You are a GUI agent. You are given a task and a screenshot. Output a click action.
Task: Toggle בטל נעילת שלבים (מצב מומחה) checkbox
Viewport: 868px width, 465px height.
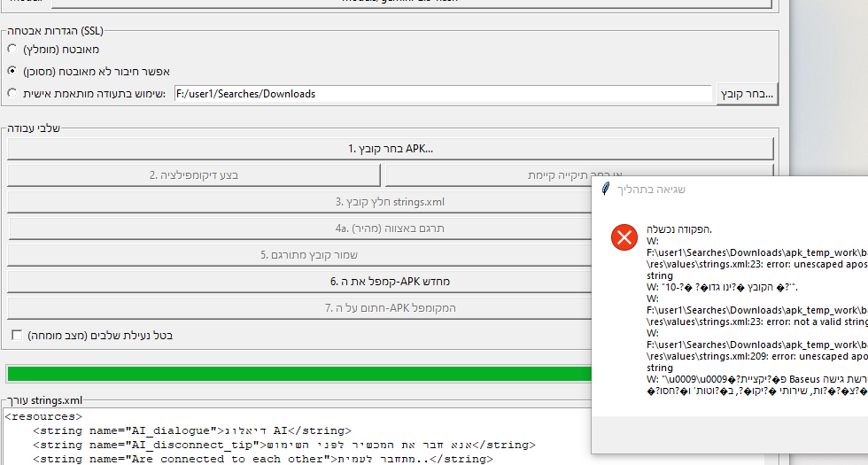pyautogui.click(x=17, y=336)
